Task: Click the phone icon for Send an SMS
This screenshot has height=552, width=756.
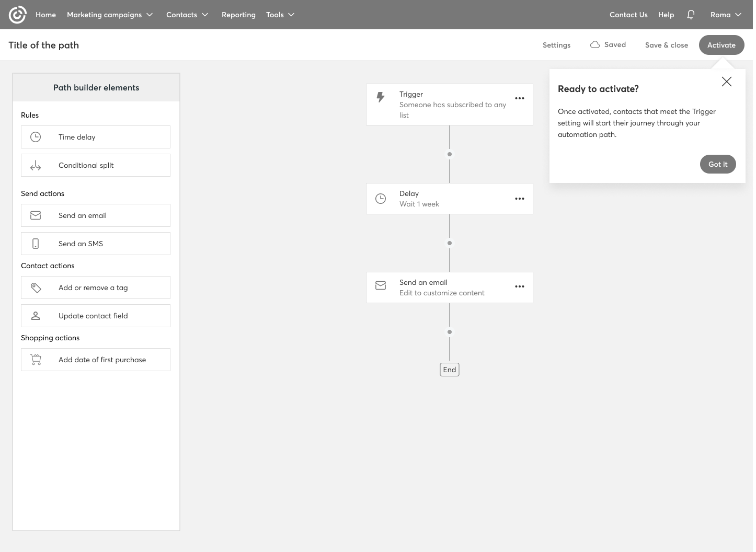Action: point(36,244)
